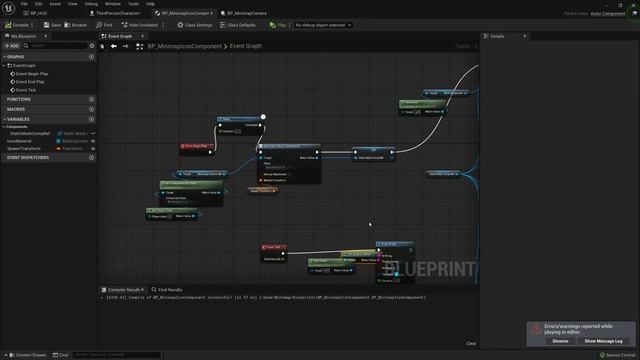Click Show Message Log button
Screen dimensions: 640x360
point(603,341)
